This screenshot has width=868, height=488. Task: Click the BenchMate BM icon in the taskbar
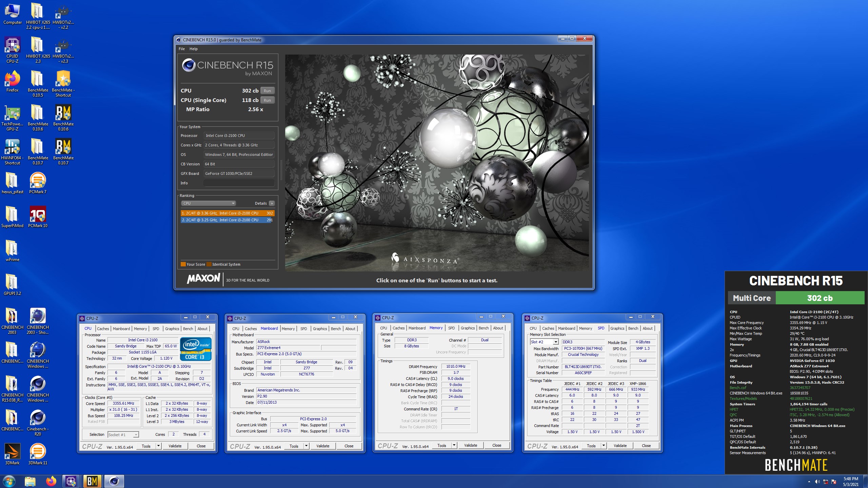point(92,481)
